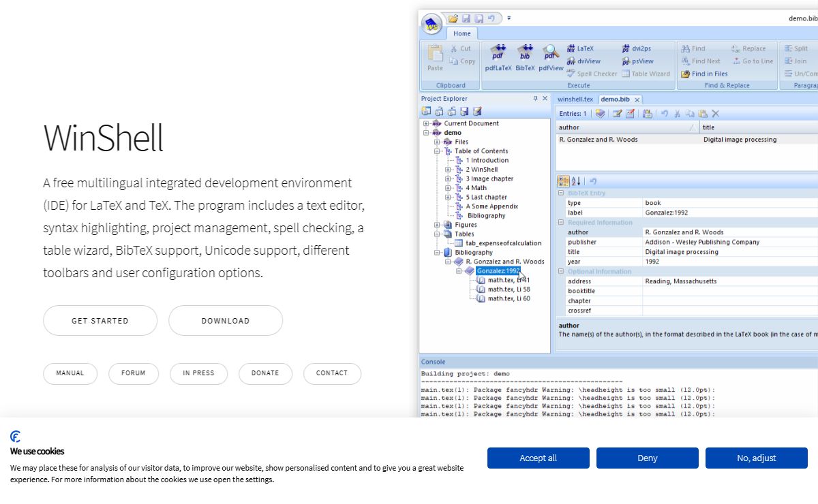Click Find in the ribbon

(693, 48)
